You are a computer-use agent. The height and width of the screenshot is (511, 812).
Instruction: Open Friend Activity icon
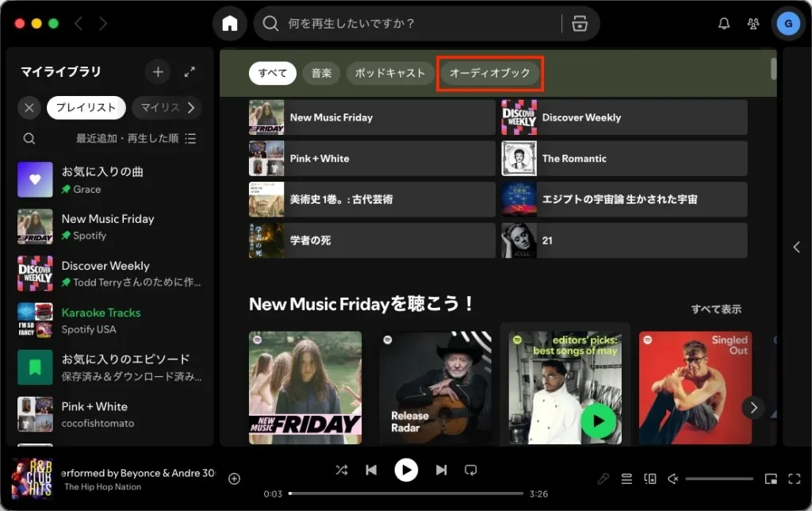coord(753,23)
